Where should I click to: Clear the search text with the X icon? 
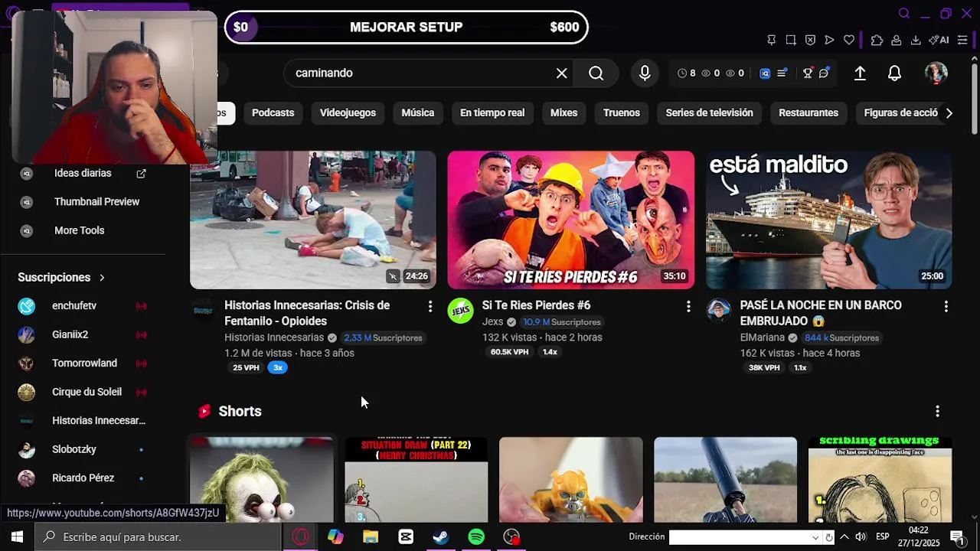(562, 73)
